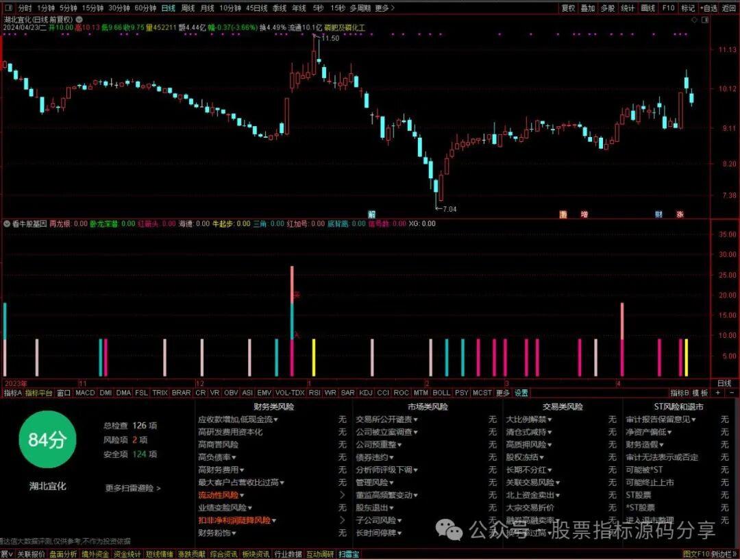Click 图文F10 at bottom right
This screenshot has width=740, height=560.
(x=695, y=555)
